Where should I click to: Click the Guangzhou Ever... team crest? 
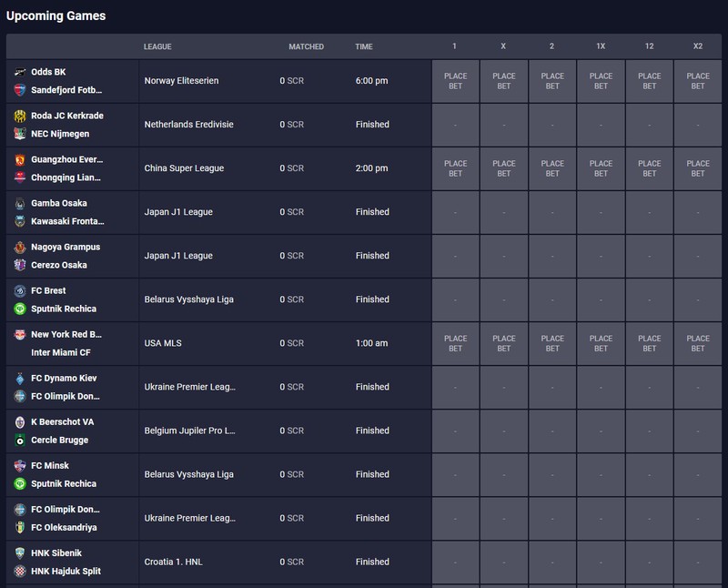click(x=20, y=159)
